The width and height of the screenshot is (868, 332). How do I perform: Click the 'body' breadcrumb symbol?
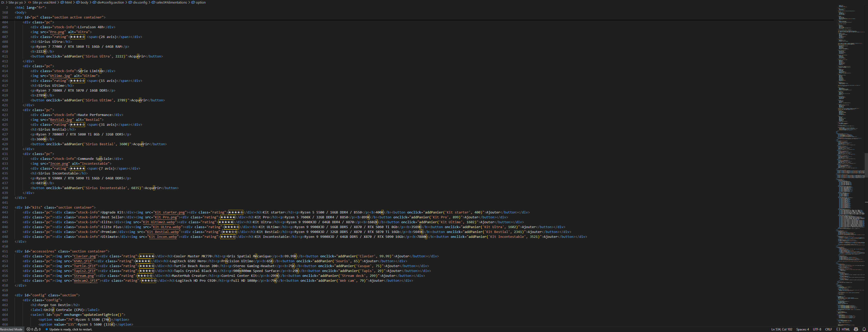coord(84,2)
